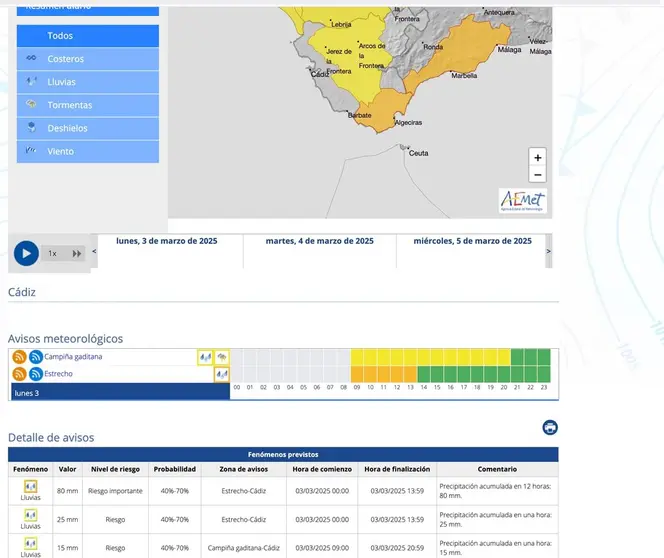Click the print icon beside Detalle de avisos
The image size is (664, 558).
click(550, 428)
